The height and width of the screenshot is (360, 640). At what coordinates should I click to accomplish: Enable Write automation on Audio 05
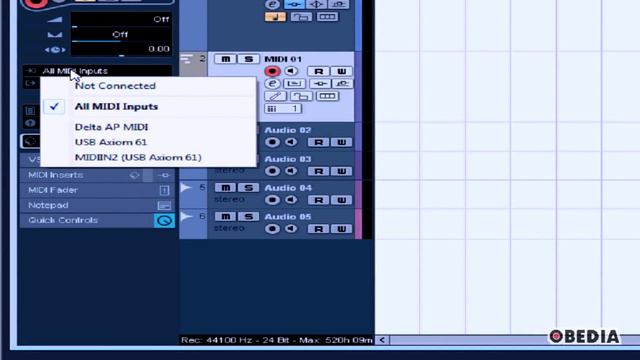[342, 229]
